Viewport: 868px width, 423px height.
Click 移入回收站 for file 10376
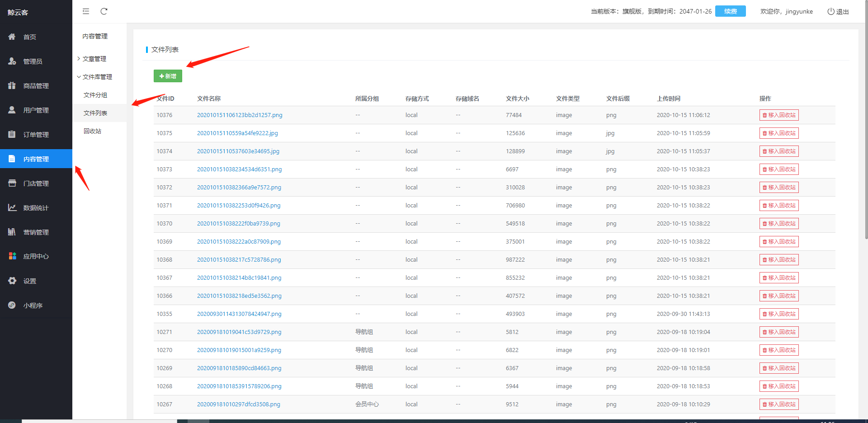(779, 115)
